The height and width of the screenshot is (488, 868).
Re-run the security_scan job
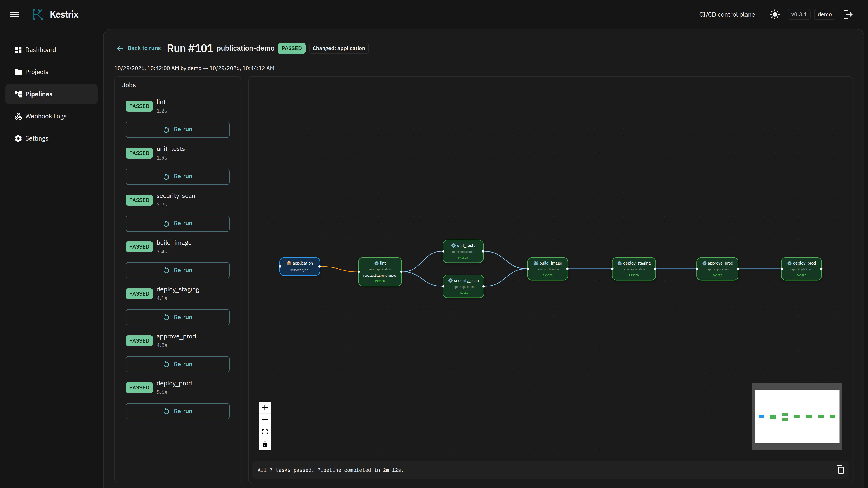pos(178,223)
